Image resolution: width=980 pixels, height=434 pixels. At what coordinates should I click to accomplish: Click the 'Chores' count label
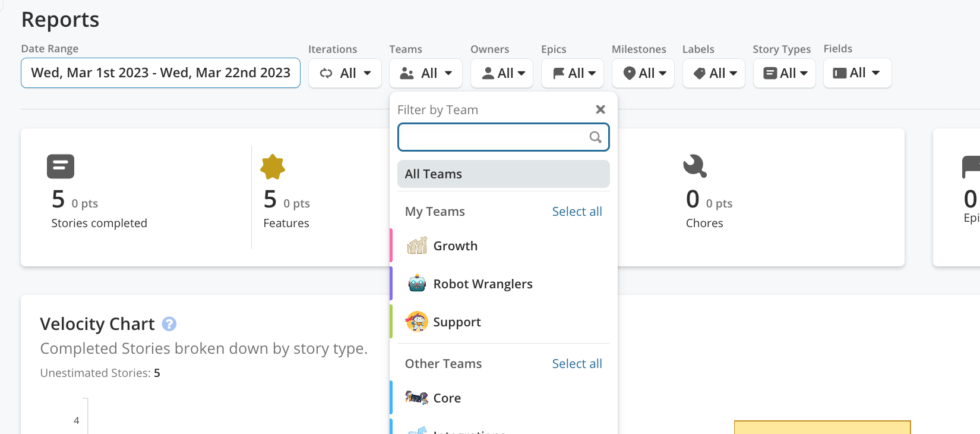(x=704, y=223)
